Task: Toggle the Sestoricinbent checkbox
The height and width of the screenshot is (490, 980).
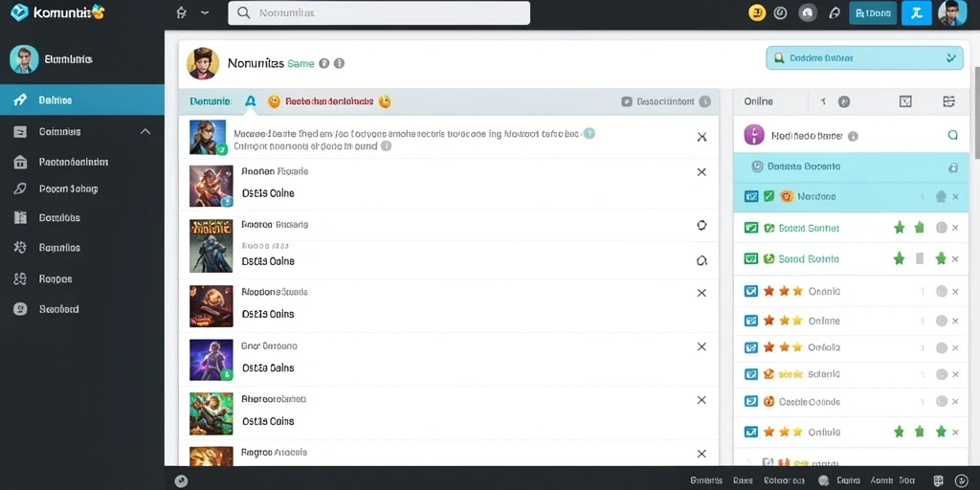Action: pyautogui.click(x=626, y=101)
